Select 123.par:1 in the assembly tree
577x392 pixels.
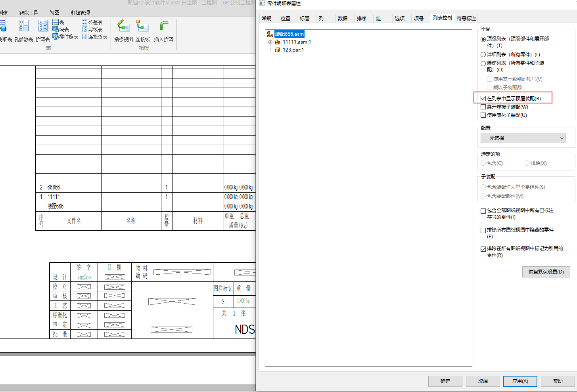click(293, 50)
